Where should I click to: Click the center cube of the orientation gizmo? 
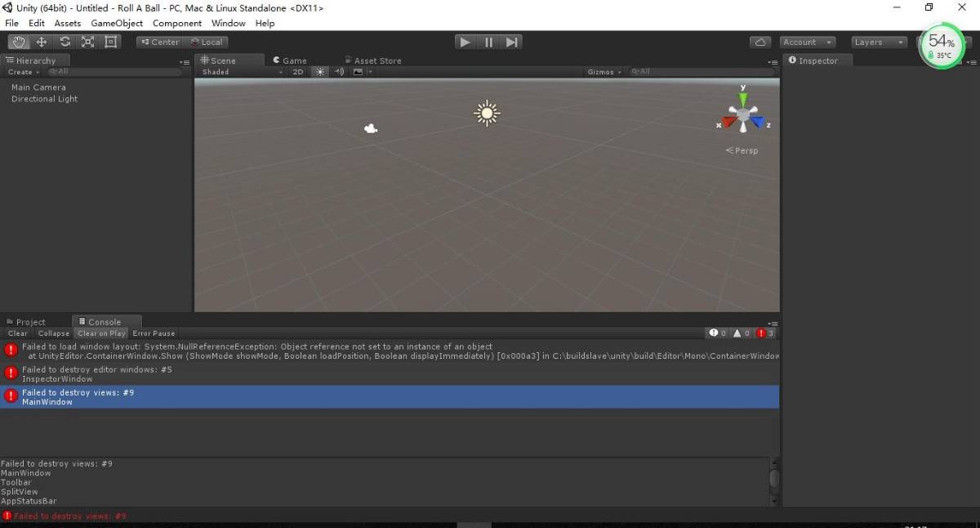[x=743, y=115]
